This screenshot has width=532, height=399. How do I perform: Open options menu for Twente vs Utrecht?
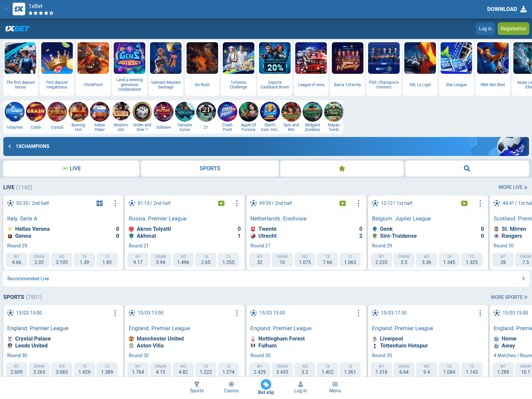pos(358,203)
